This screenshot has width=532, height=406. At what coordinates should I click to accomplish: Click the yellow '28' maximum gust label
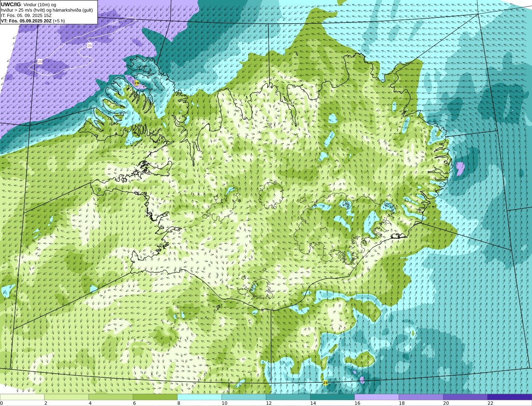point(137,83)
